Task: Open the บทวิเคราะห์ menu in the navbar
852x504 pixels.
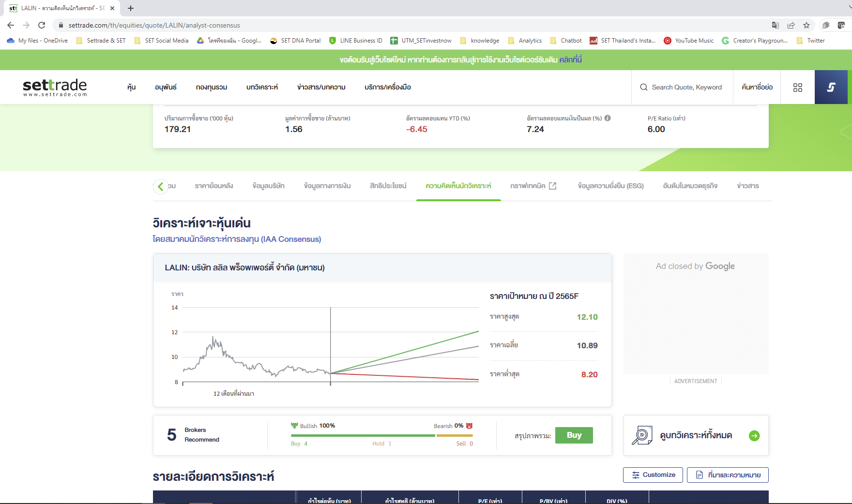Action: pyautogui.click(x=262, y=87)
